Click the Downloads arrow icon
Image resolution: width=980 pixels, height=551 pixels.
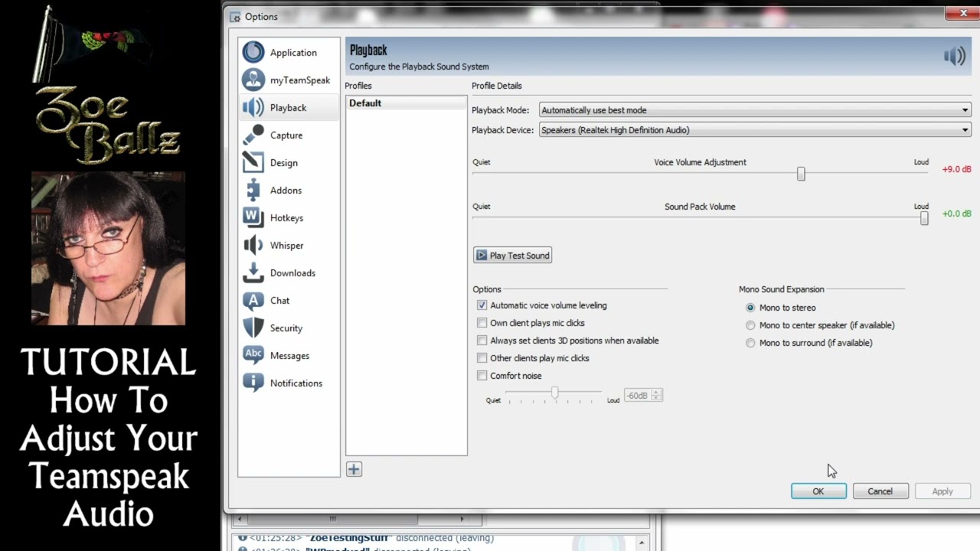point(253,272)
